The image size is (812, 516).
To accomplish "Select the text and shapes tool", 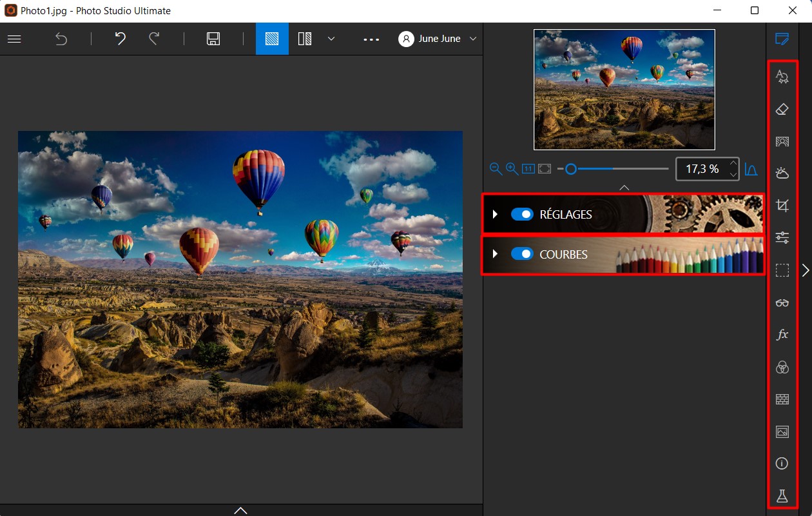I will 782,77.
